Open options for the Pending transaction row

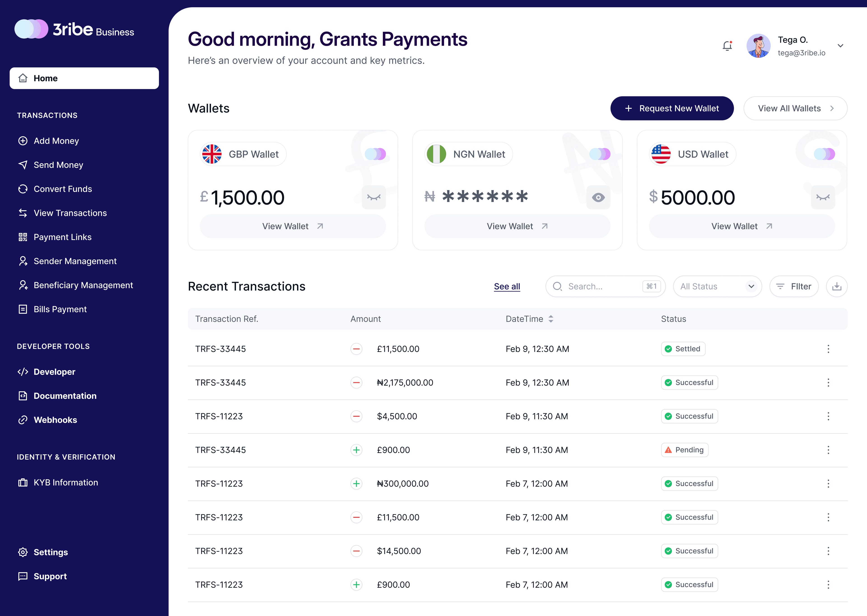[828, 450]
